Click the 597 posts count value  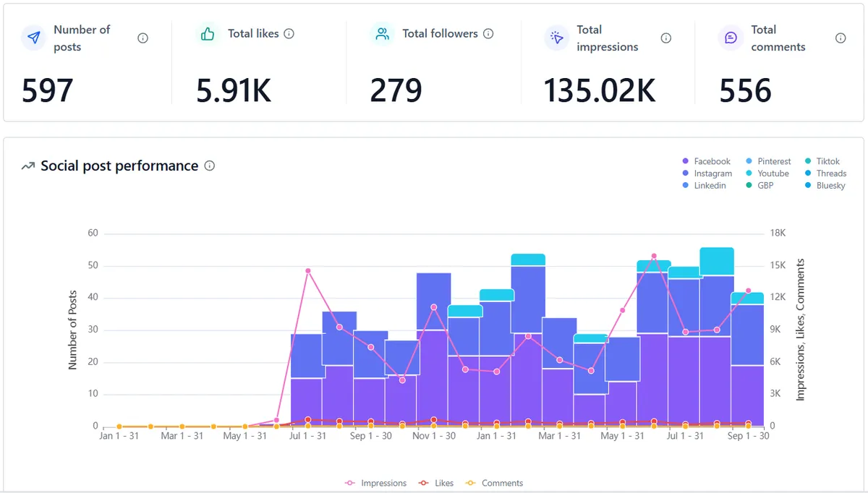(48, 91)
